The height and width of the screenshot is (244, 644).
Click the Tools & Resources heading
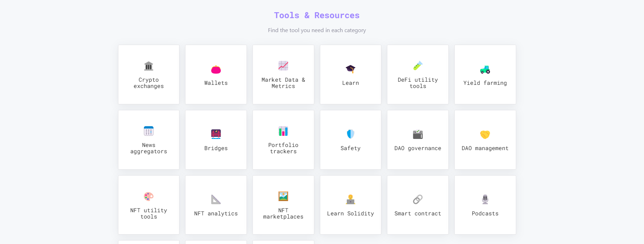tap(316, 15)
